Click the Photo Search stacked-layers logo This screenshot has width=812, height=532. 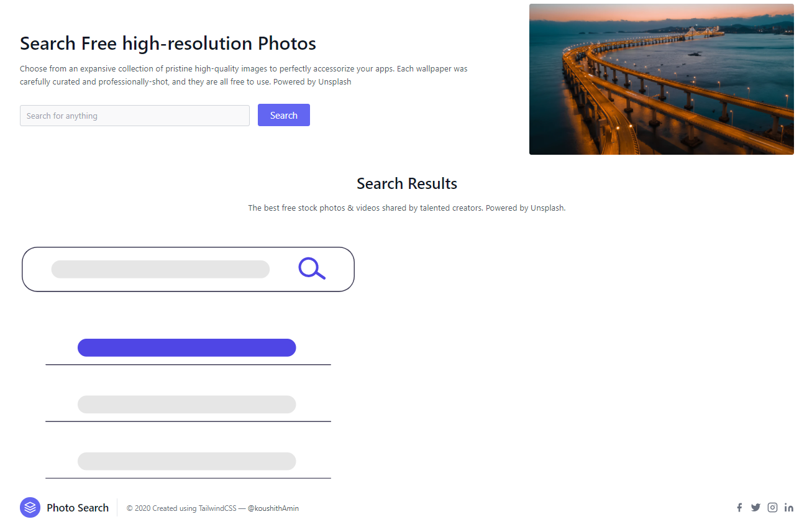[29, 508]
